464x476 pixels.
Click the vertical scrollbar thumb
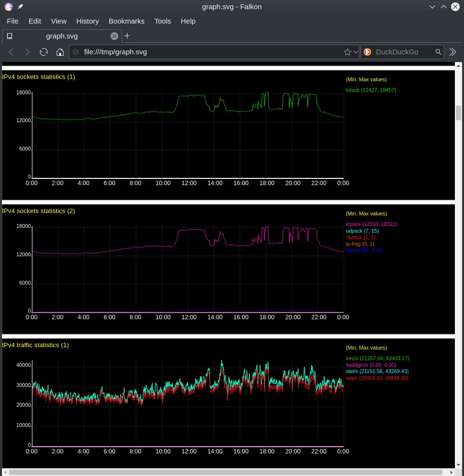[458, 113]
